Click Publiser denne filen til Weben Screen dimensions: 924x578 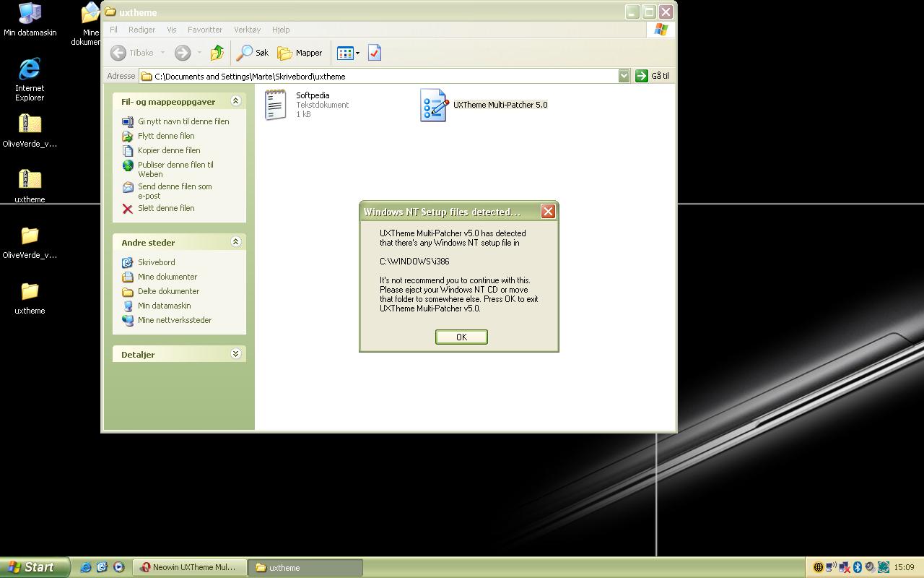click(175, 169)
